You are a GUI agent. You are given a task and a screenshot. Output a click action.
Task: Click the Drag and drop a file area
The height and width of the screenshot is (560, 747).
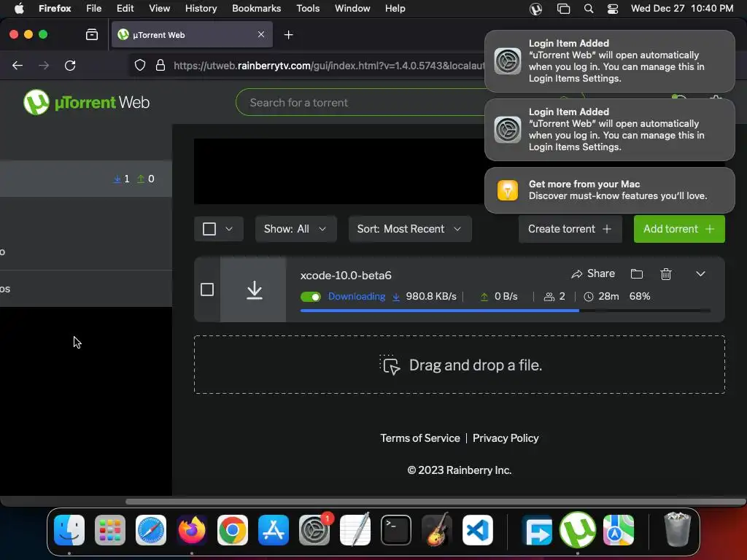click(x=460, y=365)
